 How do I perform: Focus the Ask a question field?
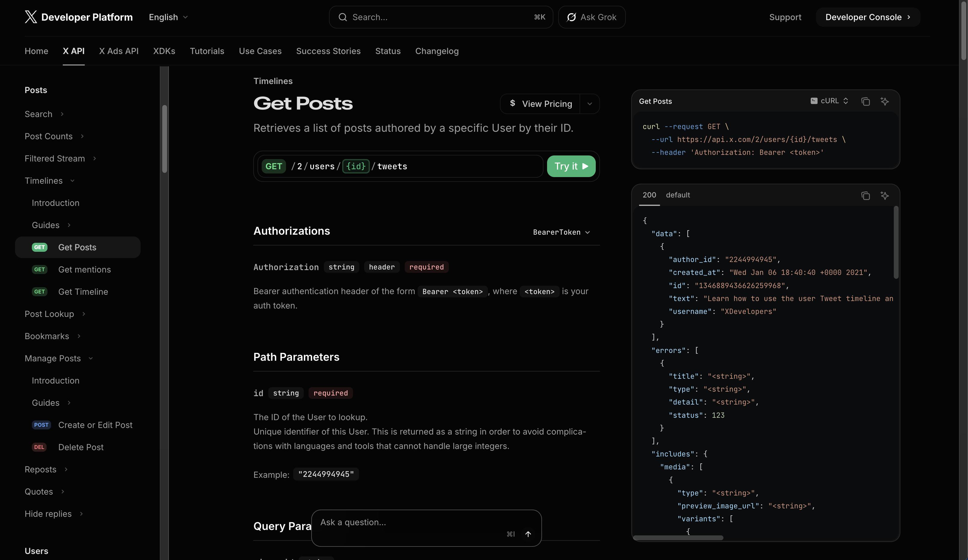(411, 522)
